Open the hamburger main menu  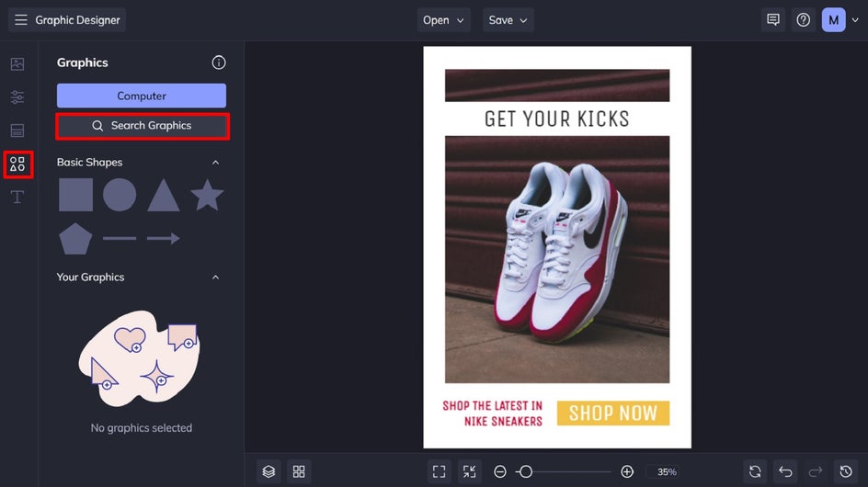tap(21, 20)
